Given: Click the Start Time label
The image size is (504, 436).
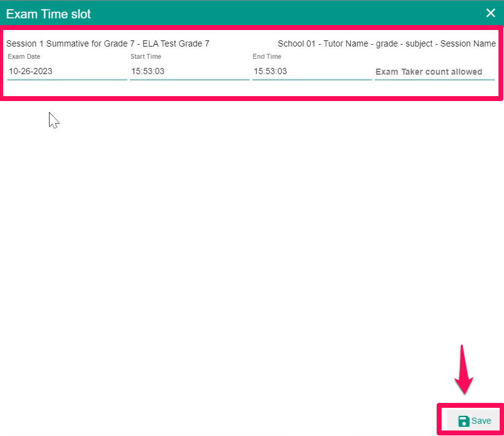Looking at the screenshot, I should (x=146, y=56).
